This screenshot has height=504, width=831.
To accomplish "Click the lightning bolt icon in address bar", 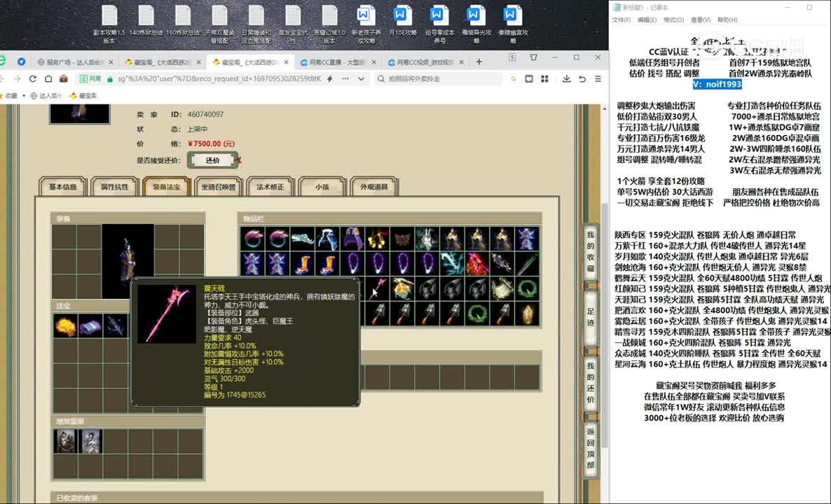I will 329,78.
